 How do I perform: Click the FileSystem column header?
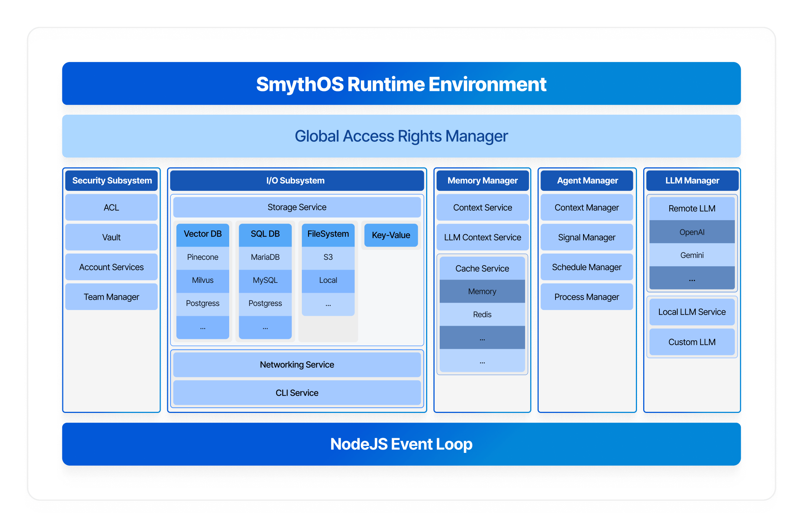[x=328, y=235]
